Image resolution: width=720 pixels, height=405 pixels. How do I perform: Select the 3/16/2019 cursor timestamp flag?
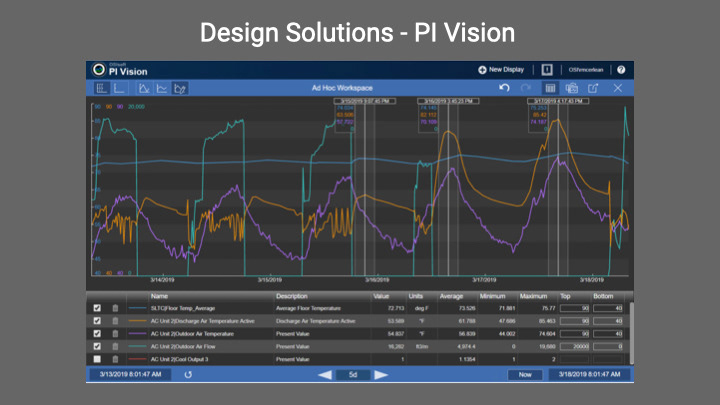(x=448, y=101)
